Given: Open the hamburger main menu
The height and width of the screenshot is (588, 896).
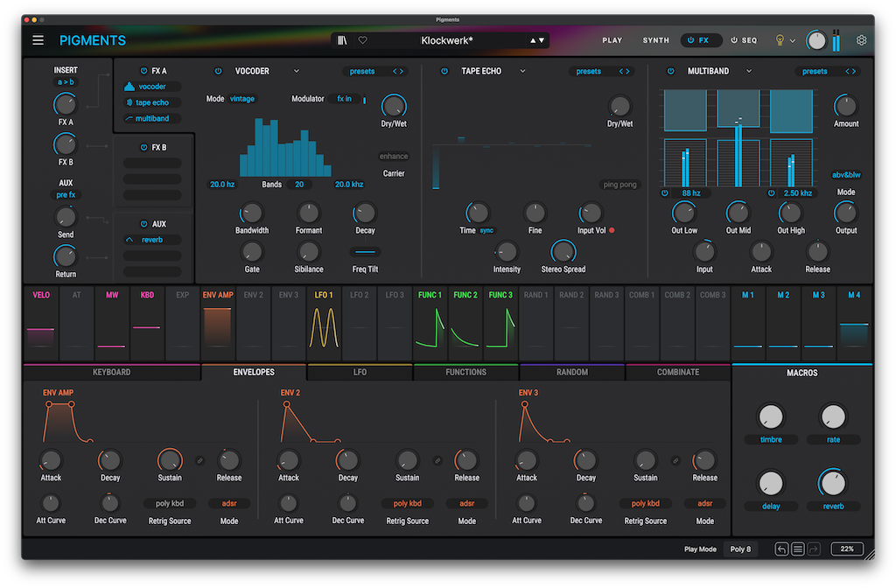Looking at the screenshot, I should pos(38,40).
